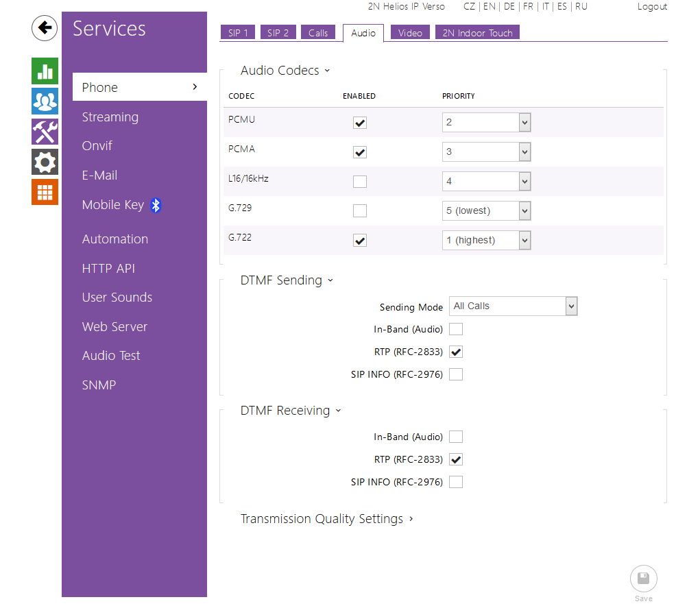Screen dimensions: 700x606
Task: Expand Transmission Quality Settings section
Action: [x=326, y=519]
